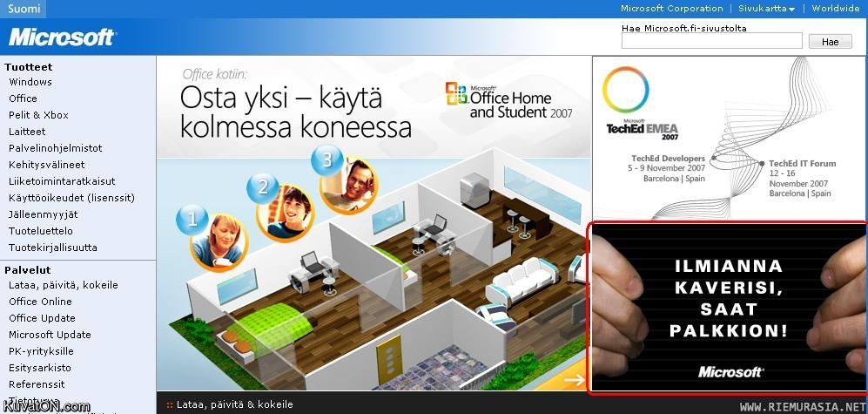Click the orange arrow on Office banner
This screenshot has height=414, width=868.
tap(574, 380)
